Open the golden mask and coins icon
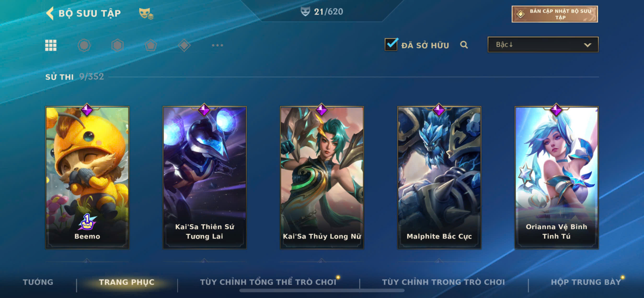The width and height of the screenshot is (644, 298). click(146, 13)
